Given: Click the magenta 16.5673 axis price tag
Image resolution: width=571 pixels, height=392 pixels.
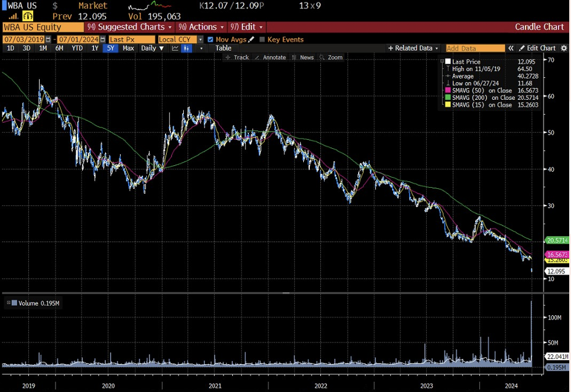Looking at the screenshot, I should 557,254.
